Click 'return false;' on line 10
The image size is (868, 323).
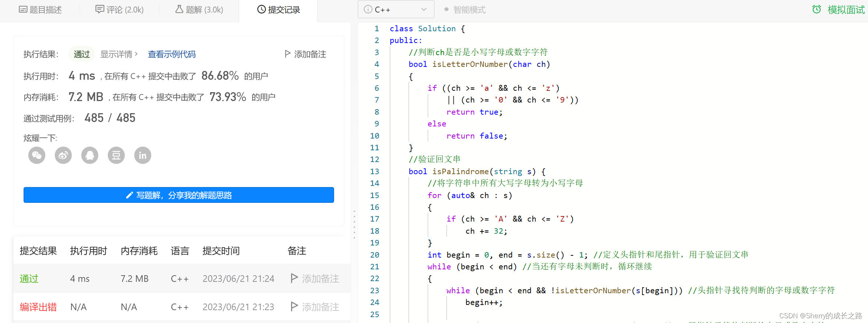point(477,136)
